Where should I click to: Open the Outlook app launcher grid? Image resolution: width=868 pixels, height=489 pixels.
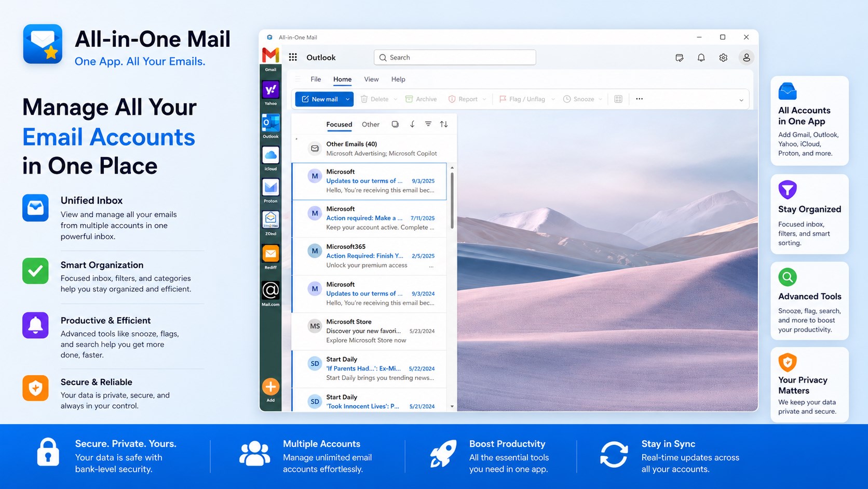tap(293, 57)
